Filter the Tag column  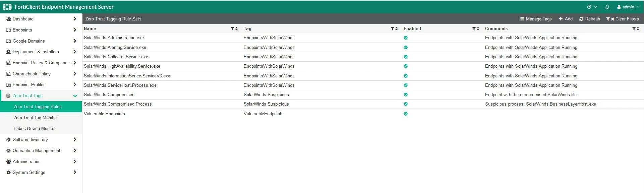coord(392,29)
